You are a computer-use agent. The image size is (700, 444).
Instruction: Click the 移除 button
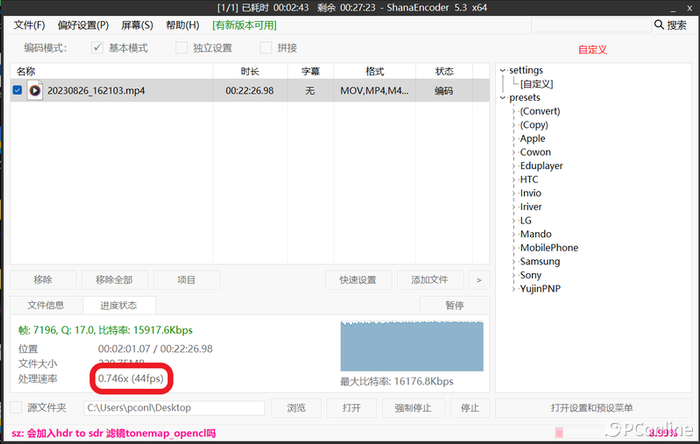click(43, 280)
